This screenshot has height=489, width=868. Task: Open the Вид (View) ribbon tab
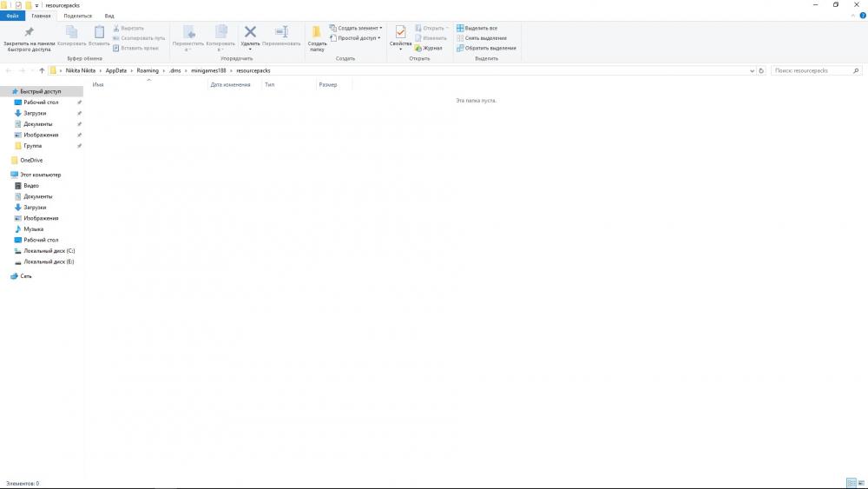click(109, 16)
